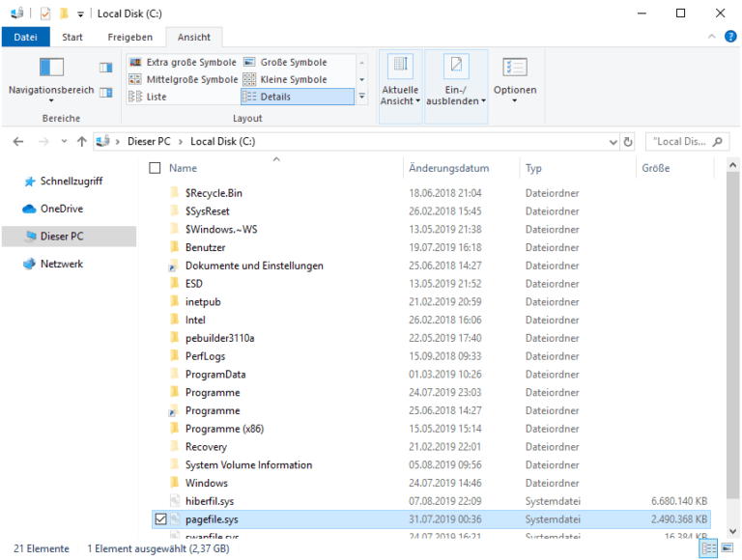
Task: Select Dieser PC in navigation pane
Action: pyautogui.click(x=69, y=236)
